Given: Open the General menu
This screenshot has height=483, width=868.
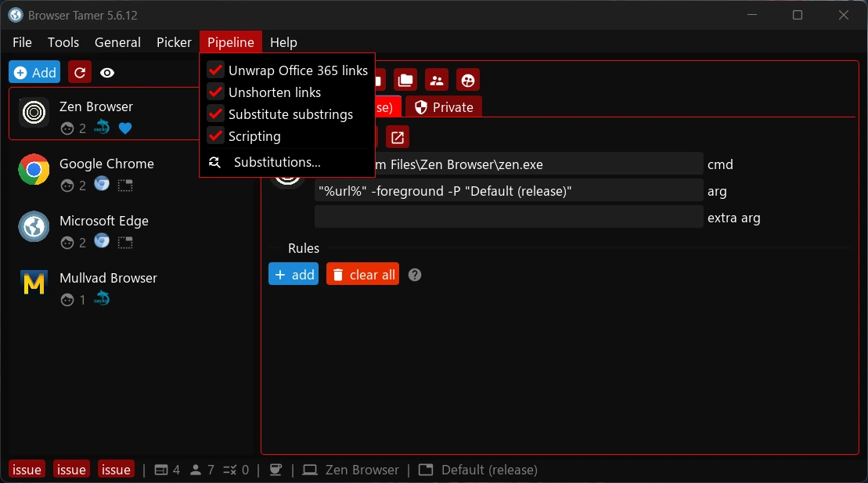Looking at the screenshot, I should 117,42.
